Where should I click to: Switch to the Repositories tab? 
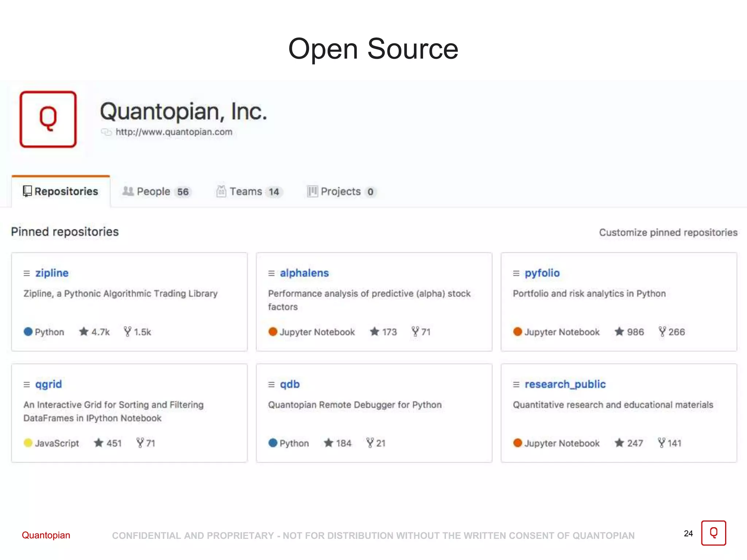tap(61, 191)
